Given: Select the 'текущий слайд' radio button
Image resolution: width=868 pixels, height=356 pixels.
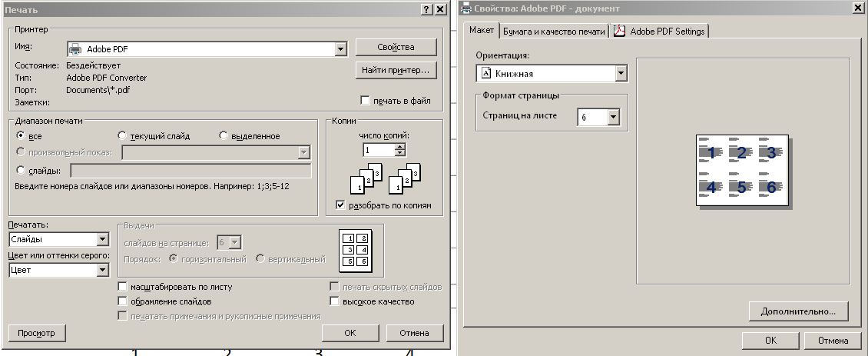Looking at the screenshot, I should coord(122,136).
